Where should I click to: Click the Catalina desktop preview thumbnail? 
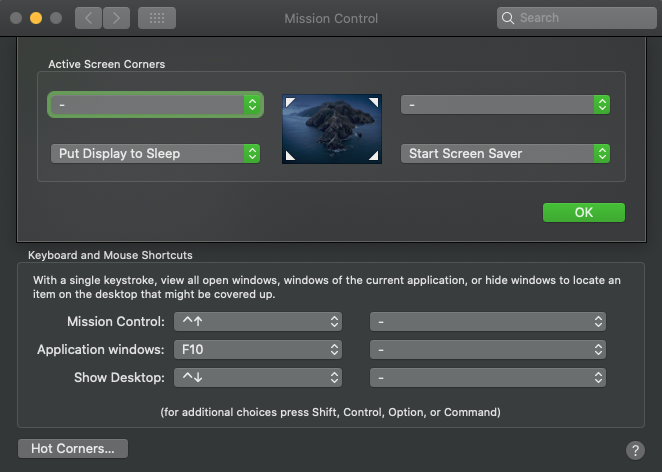[x=332, y=129]
